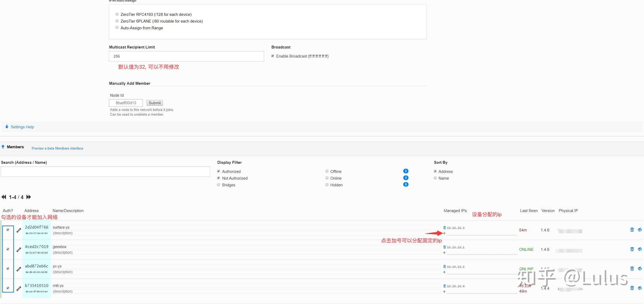Hide the surface-ys member with eye icon
Image resolution: width=644 pixels, height=304 pixels.
[640, 230]
